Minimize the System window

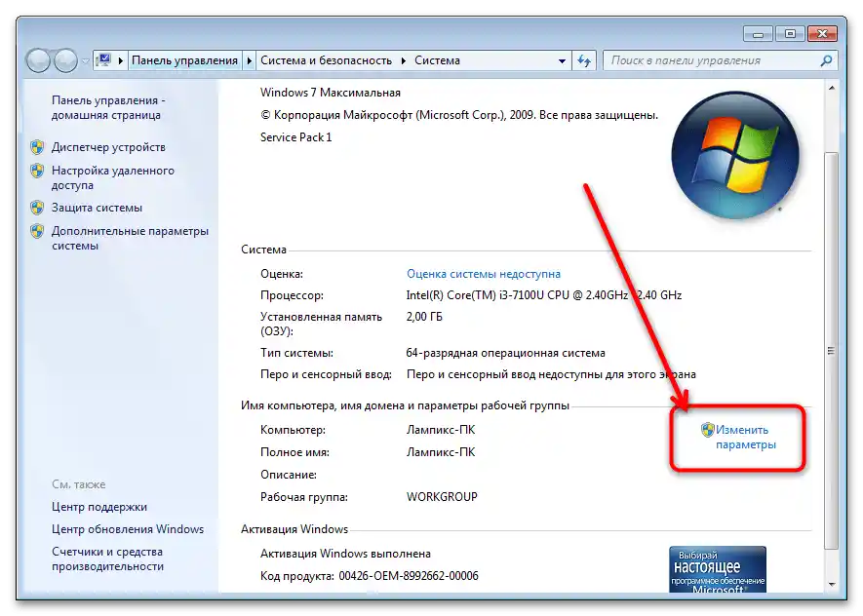[758, 34]
